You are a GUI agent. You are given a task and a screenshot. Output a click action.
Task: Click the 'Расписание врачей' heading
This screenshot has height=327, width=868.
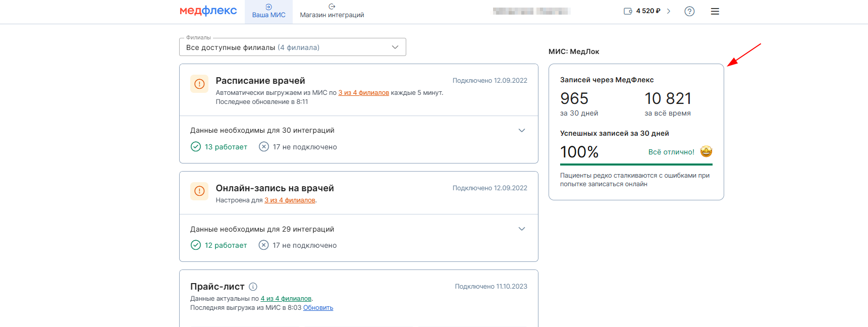260,81
